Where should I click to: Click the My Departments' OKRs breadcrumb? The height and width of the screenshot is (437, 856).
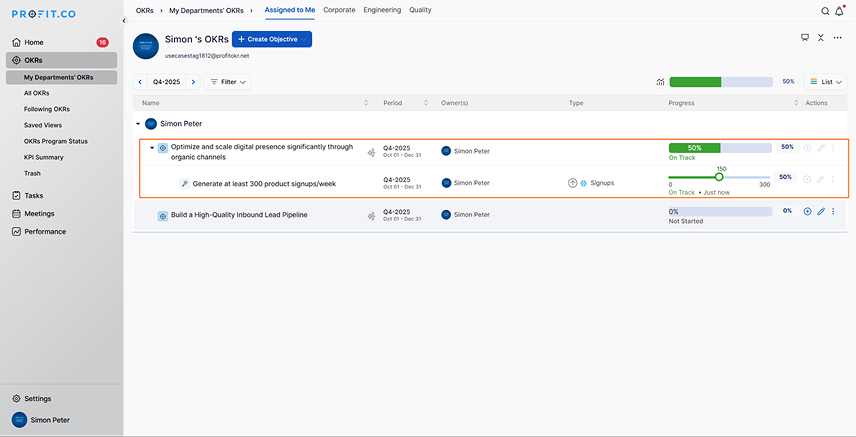point(207,10)
